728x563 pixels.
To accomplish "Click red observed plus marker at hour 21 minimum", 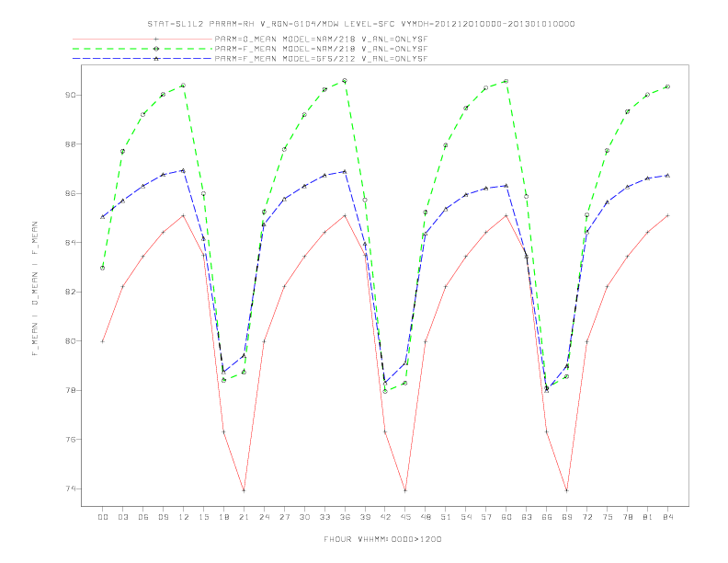I will [244, 490].
